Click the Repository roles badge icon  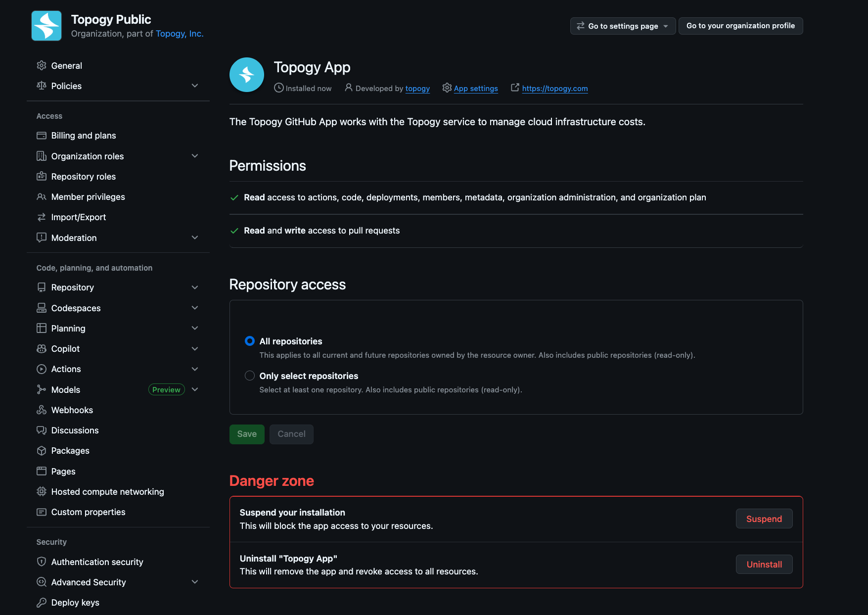coord(42,177)
